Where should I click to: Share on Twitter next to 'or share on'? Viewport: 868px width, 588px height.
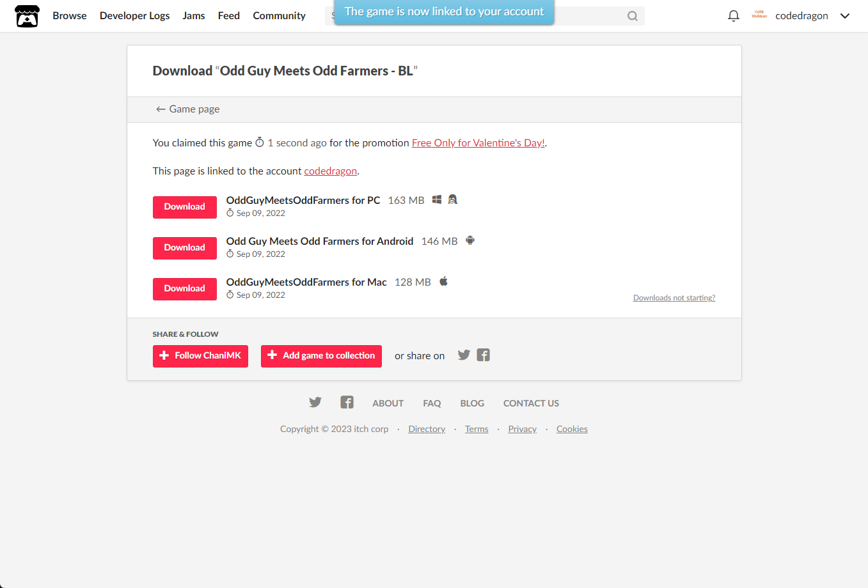(x=464, y=355)
